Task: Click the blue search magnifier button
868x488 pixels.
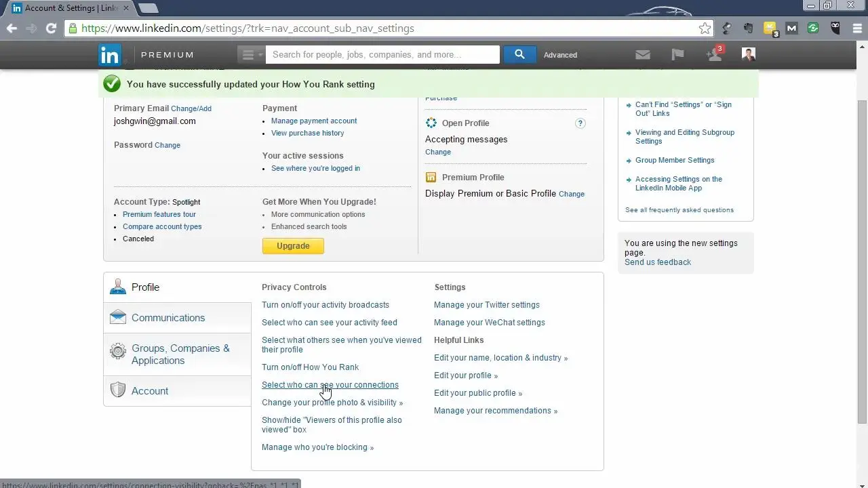Action: (519, 55)
